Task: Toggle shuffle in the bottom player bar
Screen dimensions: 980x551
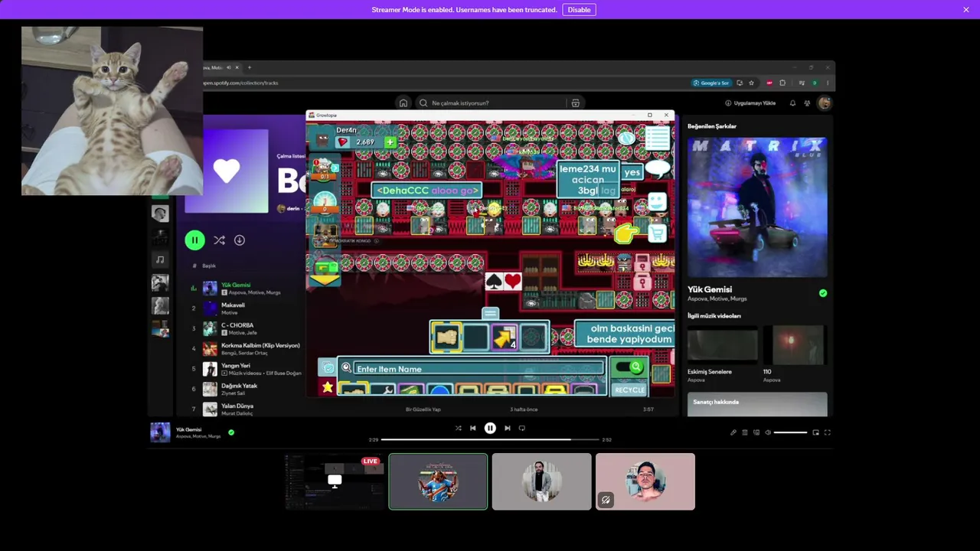Action: (458, 429)
